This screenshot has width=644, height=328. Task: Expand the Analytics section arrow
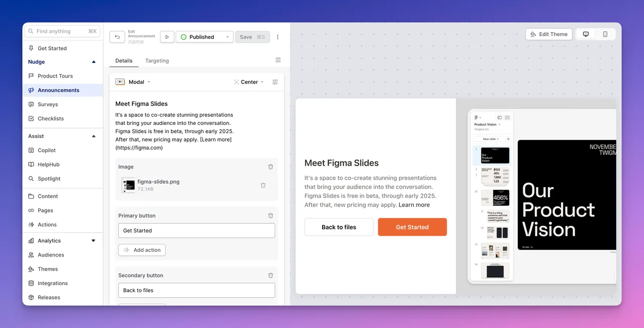click(94, 241)
